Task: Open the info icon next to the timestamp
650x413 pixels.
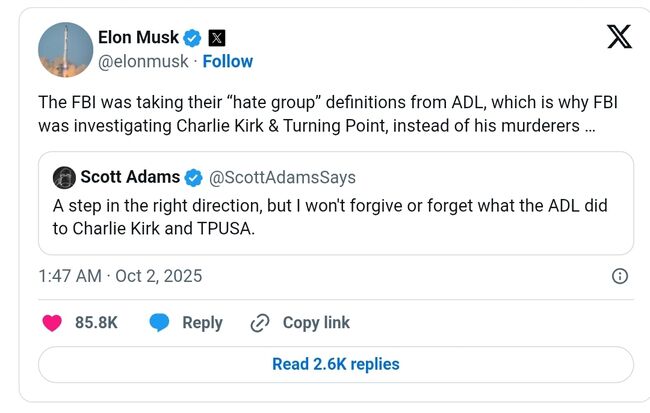Action: click(619, 276)
